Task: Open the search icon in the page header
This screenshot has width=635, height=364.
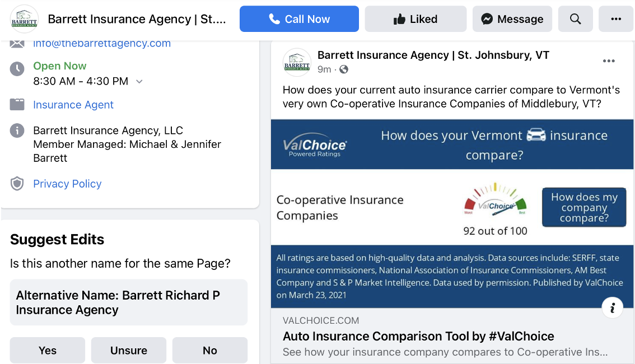Action: point(575,18)
